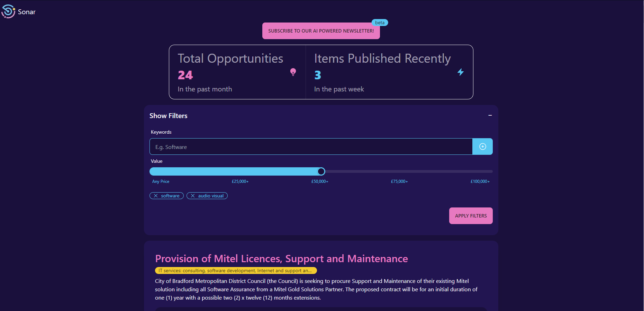Click the blue lightning bolt icon
The width and height of the screenshot is (644, 311).
coord(461,72)
